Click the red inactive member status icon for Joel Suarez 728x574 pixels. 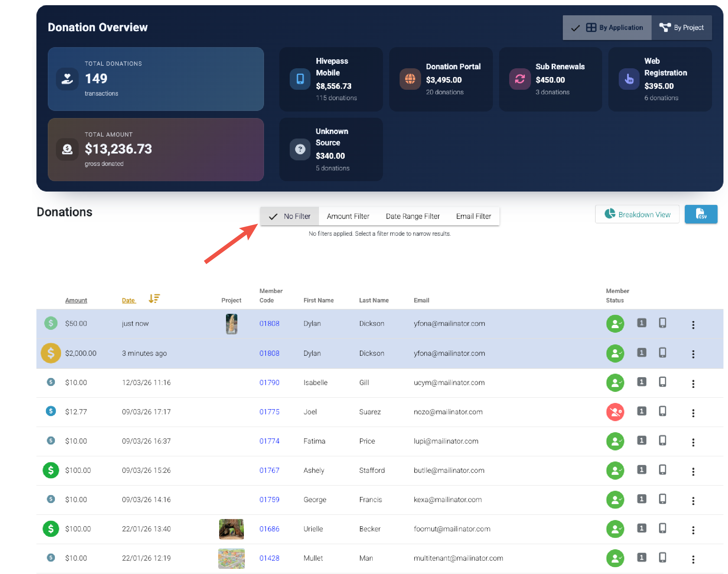pos(615,412)
